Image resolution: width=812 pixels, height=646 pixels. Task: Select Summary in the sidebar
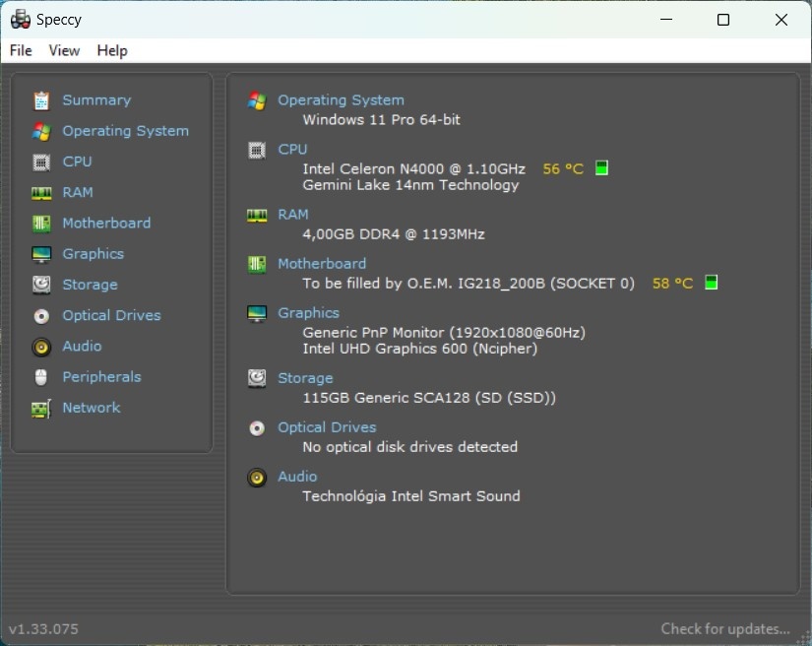point(95,99)
